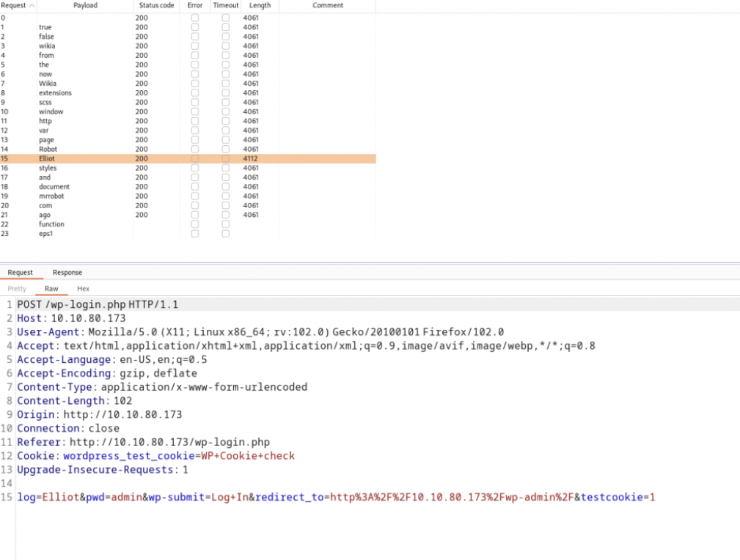
Task: Click the Timeout column header
Action: tap(226, 5)
